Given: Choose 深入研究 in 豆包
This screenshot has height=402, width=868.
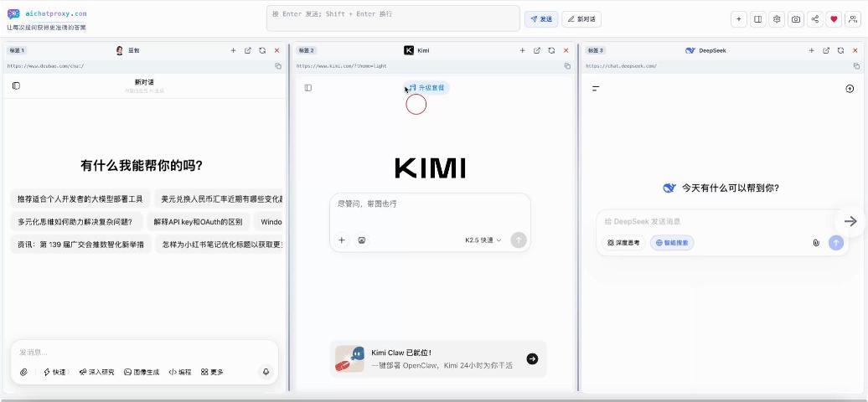Looking at the screenshot, I should [x=96, y=372].
